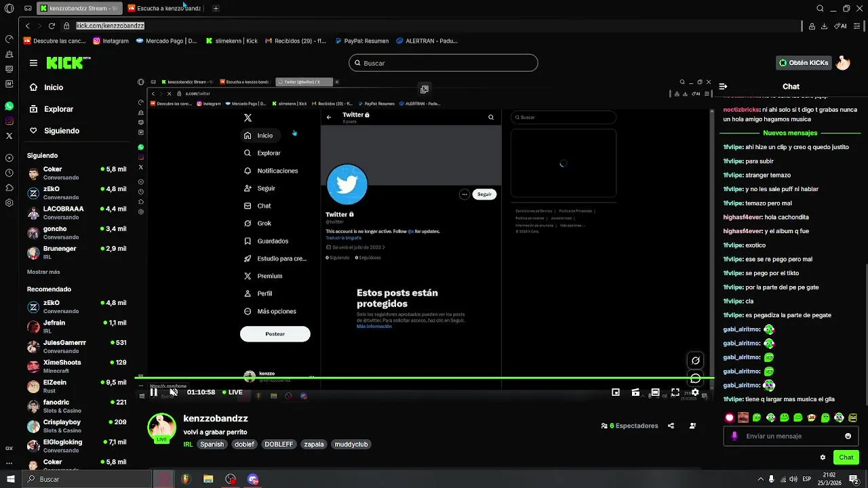Share the stream via share icon
The height and width of the screenshot is (488, 868).
tap(671, 426)
